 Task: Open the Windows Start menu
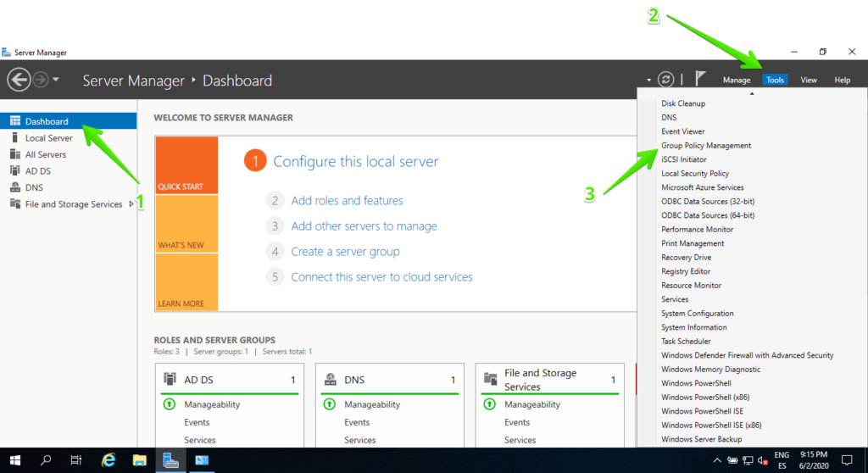[x=15, y=460]
